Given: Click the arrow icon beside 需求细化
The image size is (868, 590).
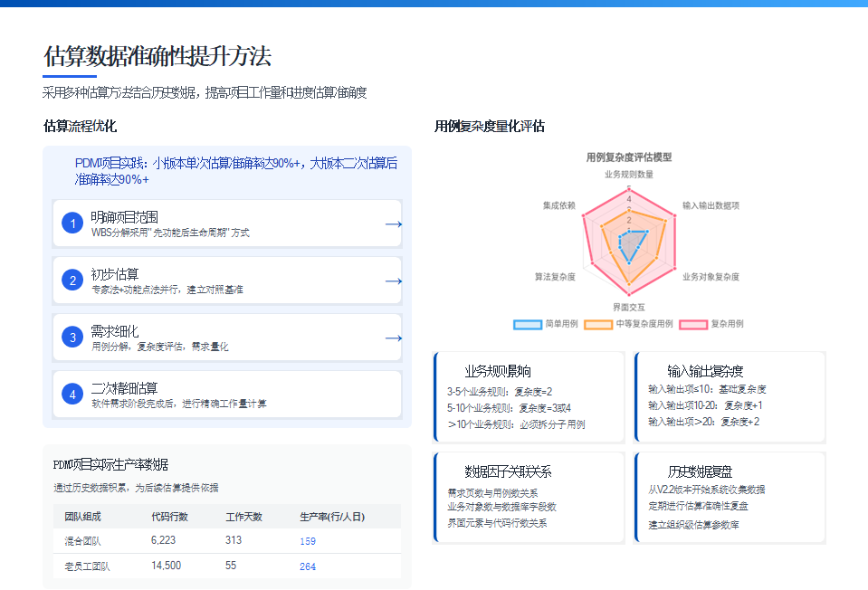Looking at the screenshot, I should click(x=395, y=338).
